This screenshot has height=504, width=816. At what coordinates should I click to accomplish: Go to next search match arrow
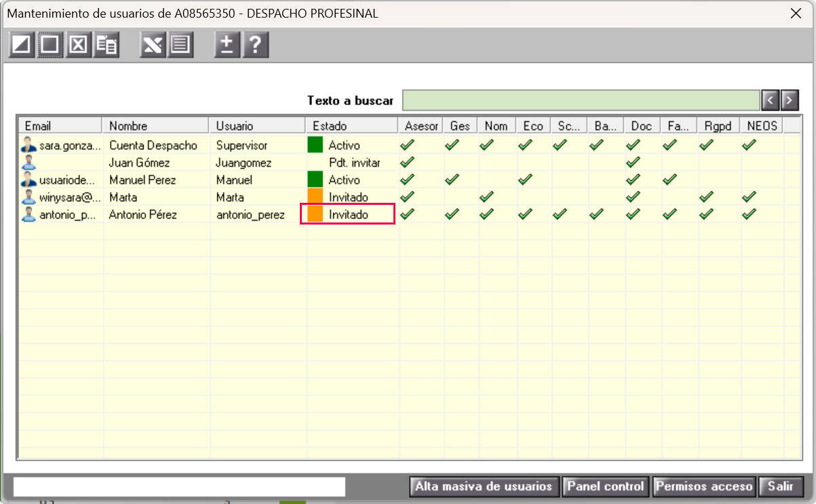tap(789, 100)
